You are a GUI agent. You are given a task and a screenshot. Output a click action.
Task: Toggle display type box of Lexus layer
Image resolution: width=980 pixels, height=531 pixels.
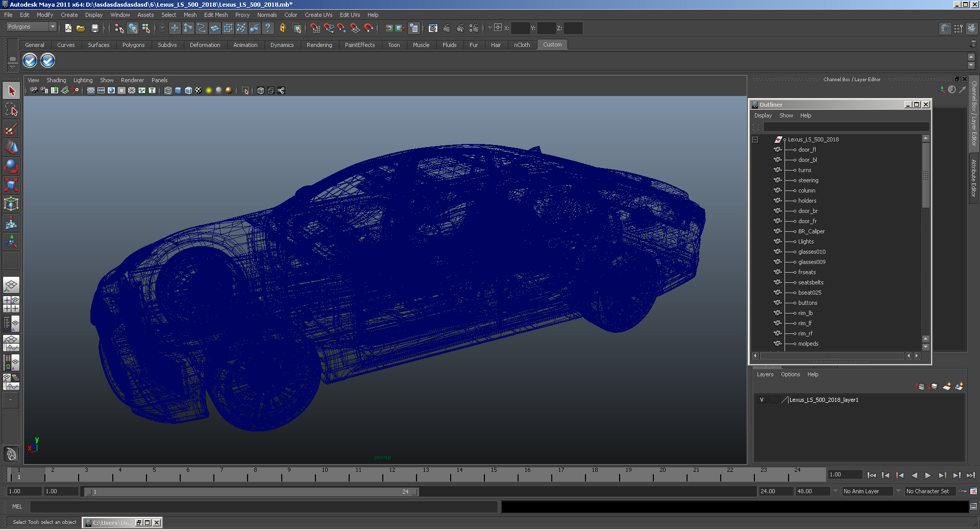(774, 400)
